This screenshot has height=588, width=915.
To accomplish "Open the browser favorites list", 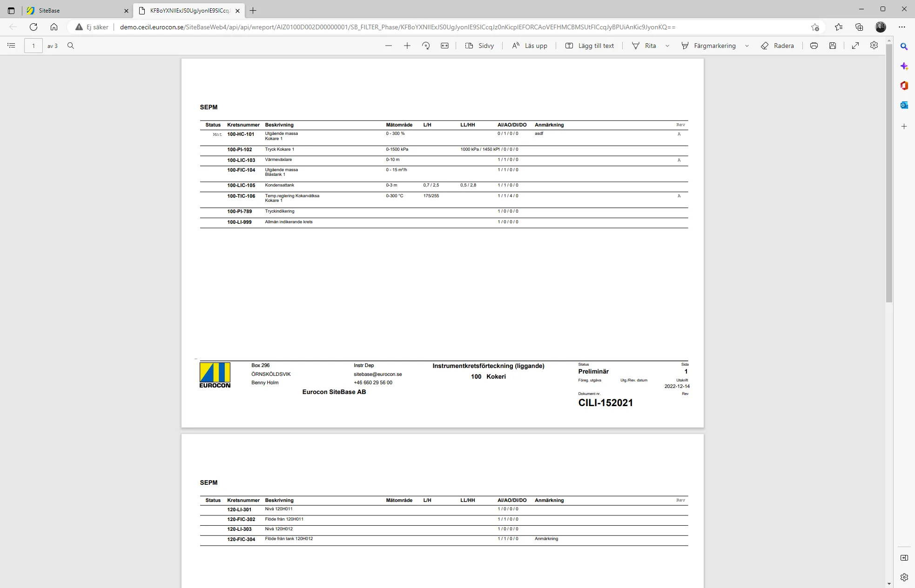I will coord(839,27).
